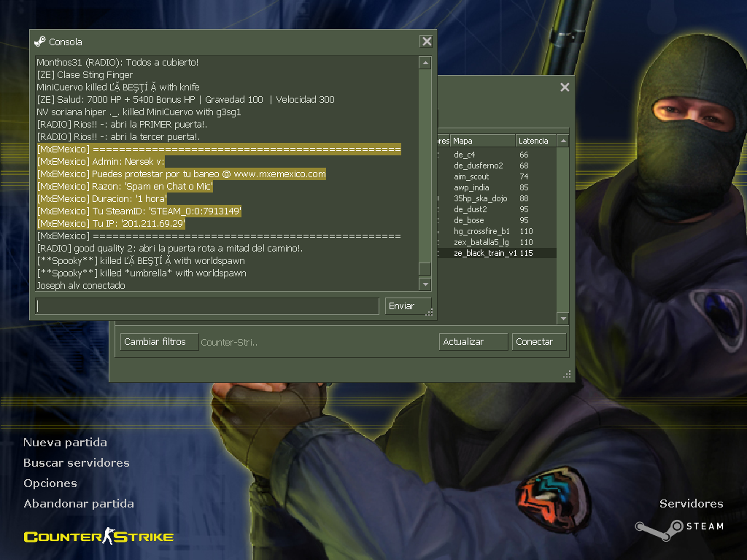The image size is (747, 560).
Task: Open Cambiar filtros in the server browser
Action: pyautogui.click(x=159, y=342)
